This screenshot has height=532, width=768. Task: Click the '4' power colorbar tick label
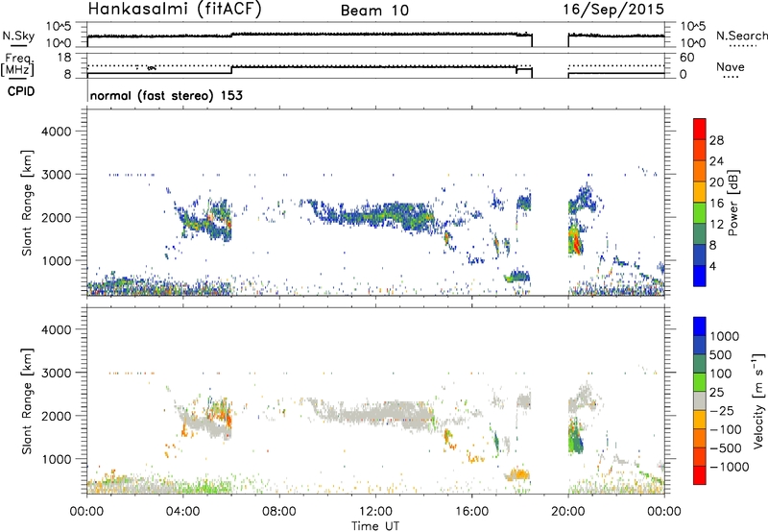(x=712, y=266)
